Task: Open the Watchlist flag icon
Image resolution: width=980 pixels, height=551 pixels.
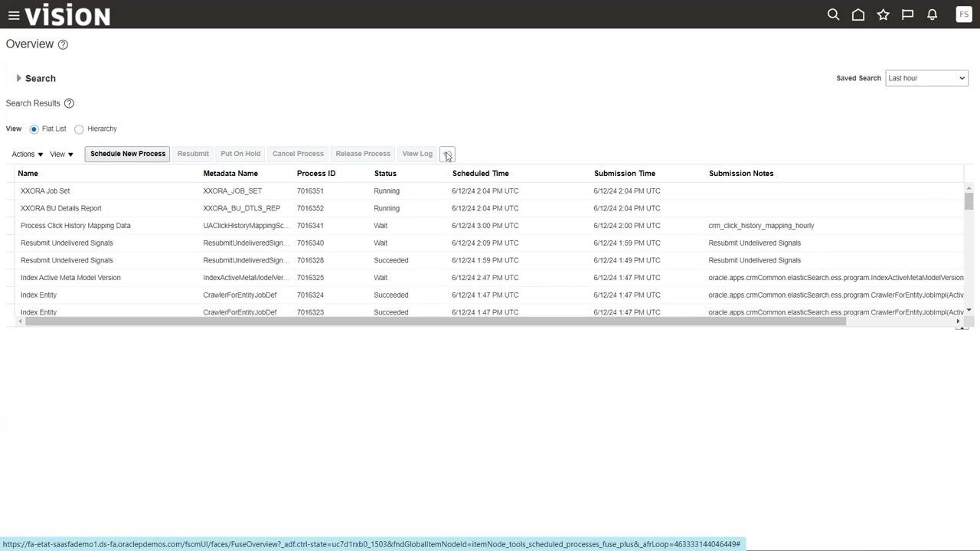Action: (907, 15)
